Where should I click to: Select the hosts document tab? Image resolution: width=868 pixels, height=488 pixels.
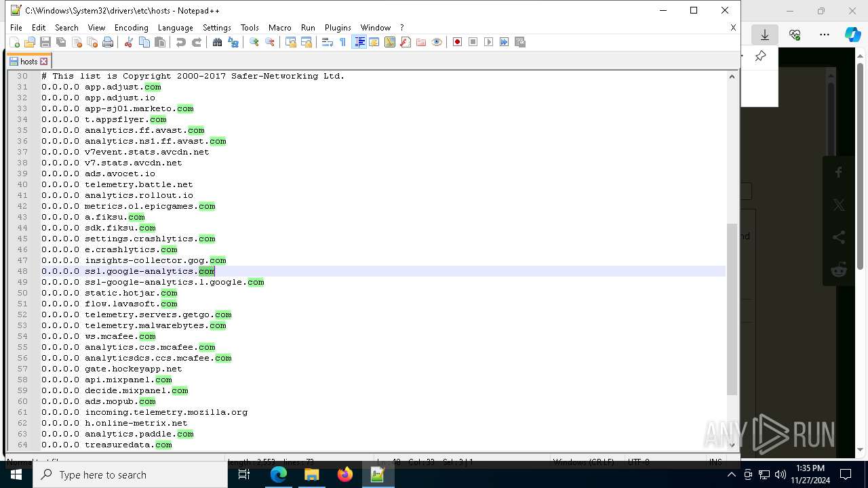28,62
